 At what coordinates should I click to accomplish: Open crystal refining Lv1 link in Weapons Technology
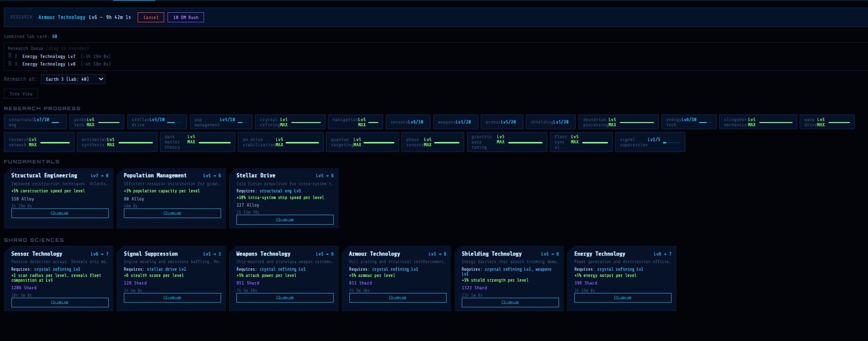[x=282, y=269]
